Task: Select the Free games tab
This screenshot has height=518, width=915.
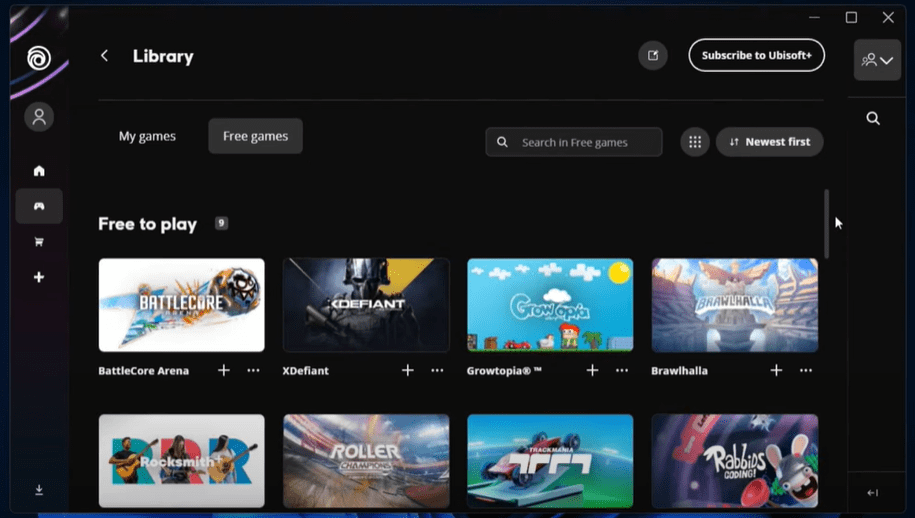Action: tap(255, 136)
